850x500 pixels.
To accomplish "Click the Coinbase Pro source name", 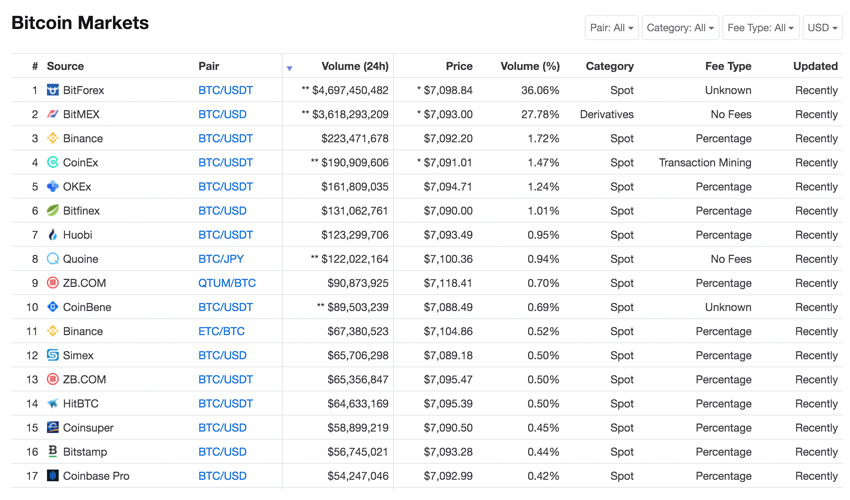I will pos(96,476).
